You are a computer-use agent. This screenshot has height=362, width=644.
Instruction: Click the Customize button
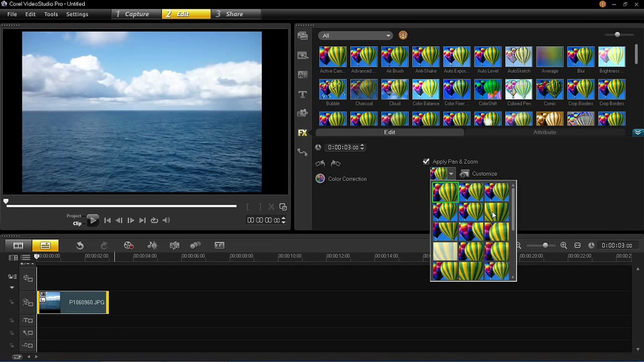click(x=479, y=174)
